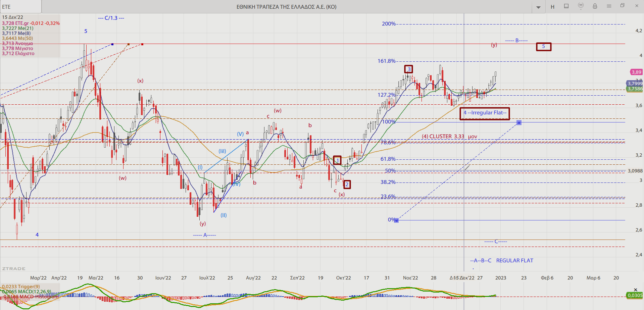Toggle the bottom panel layout icon
Image resolution: width=644 pixels, height=310 pixels.
(566, 6)
